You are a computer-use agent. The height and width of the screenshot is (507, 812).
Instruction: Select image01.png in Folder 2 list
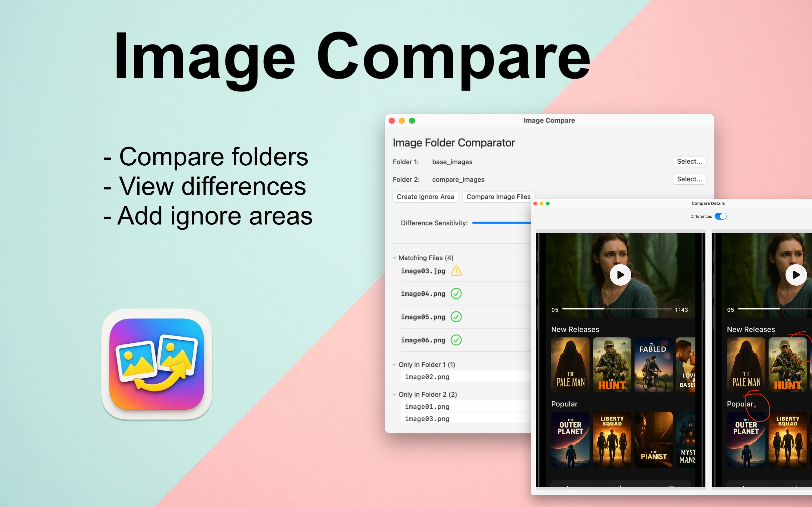coord(427,406)
